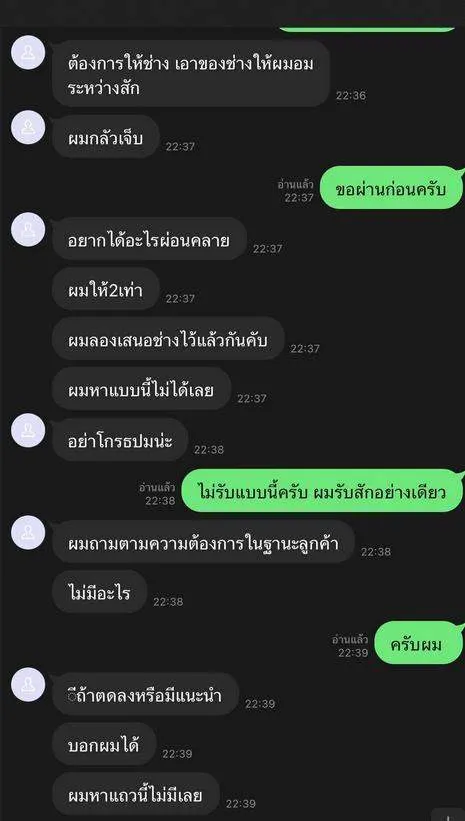The height and width of the screenshot is (821, 465).
Task: Tap the "อย่าโกรธปมน่ะ" message bubble
Action: tap(120, 440)
